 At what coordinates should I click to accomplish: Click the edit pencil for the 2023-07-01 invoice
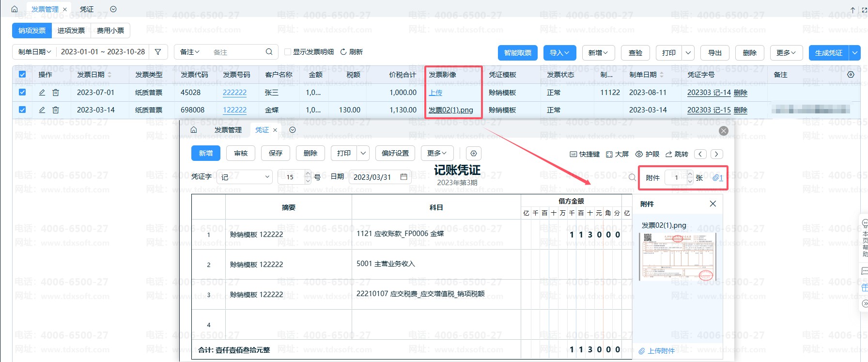click(42, 93)
